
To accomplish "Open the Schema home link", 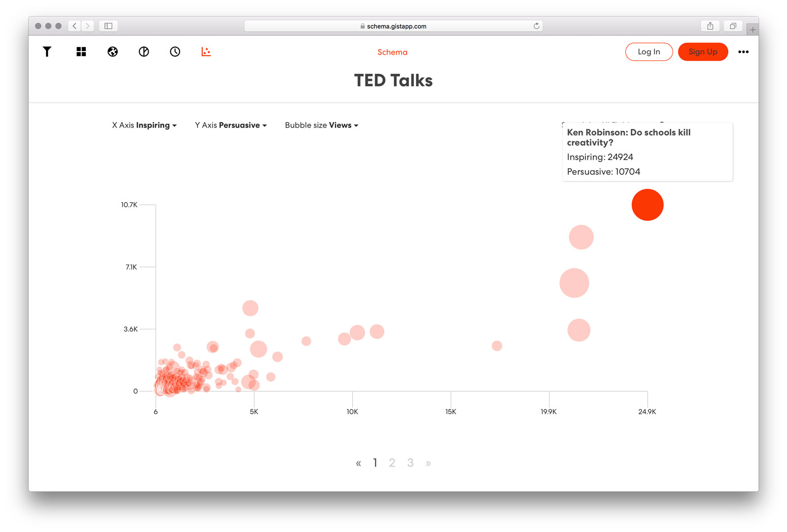I will [392, 52].
